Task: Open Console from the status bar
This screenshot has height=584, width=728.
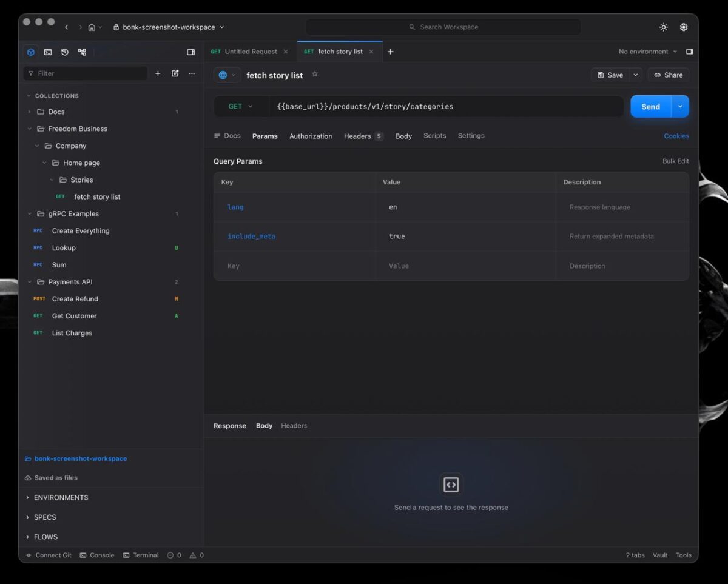Action: coord(97,555)
